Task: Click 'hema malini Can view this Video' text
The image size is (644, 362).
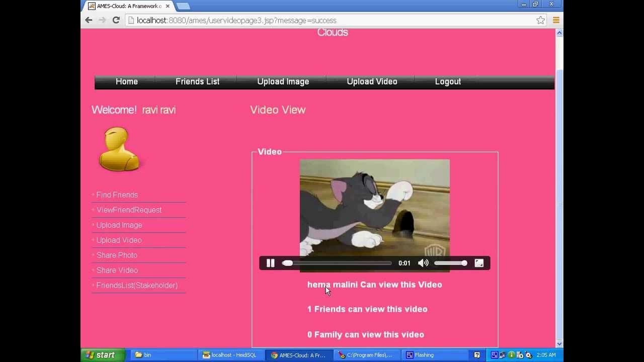Action: click(374, 285)
